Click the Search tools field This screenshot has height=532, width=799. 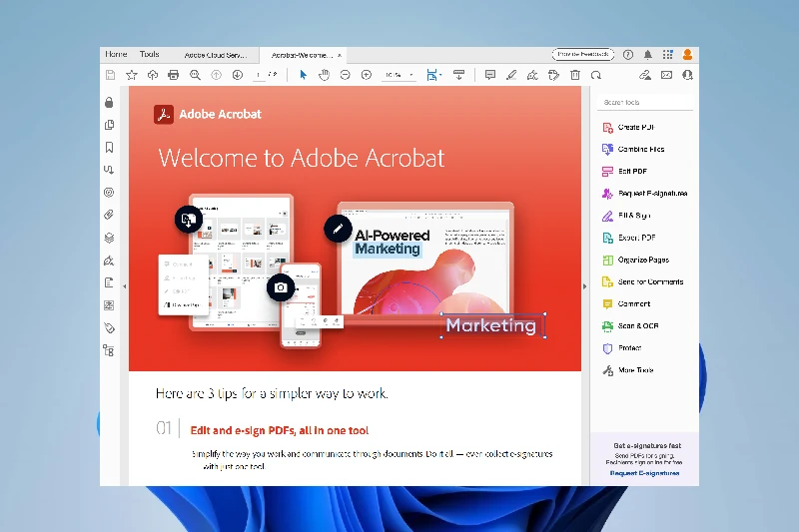point(645,103)
